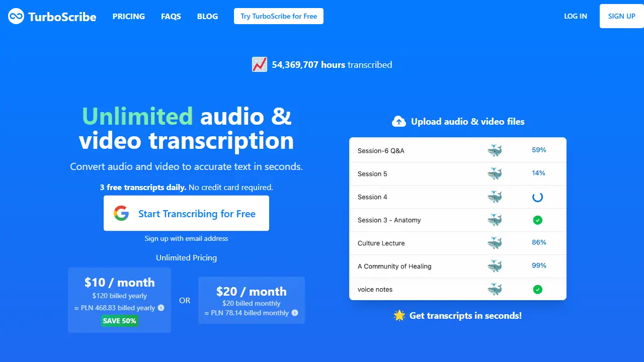Go to the BLOG page
The height and width of the screenshot is (362, 644).
click(208, 16)
